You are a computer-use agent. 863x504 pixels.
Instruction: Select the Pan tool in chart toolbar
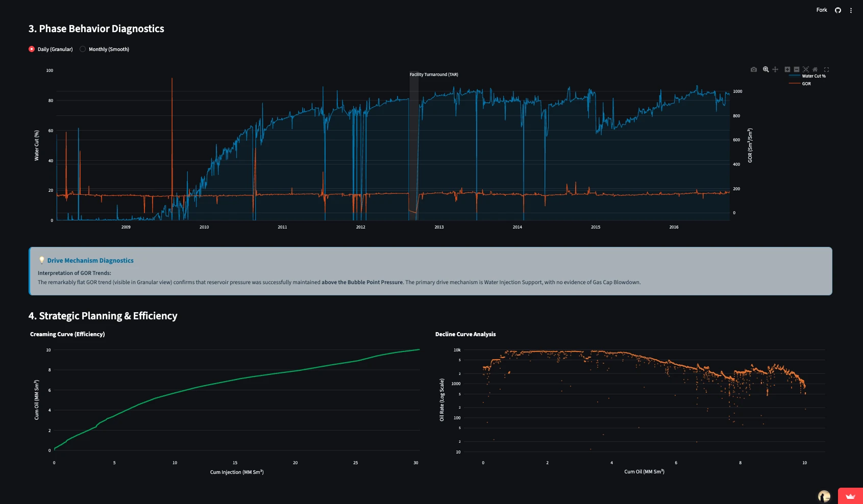775,69
